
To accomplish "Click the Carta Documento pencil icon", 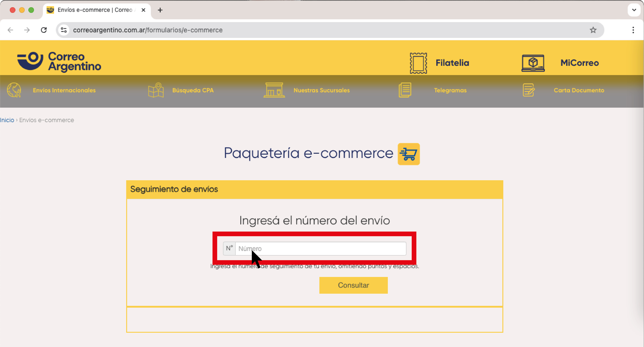I will (529, 90).
